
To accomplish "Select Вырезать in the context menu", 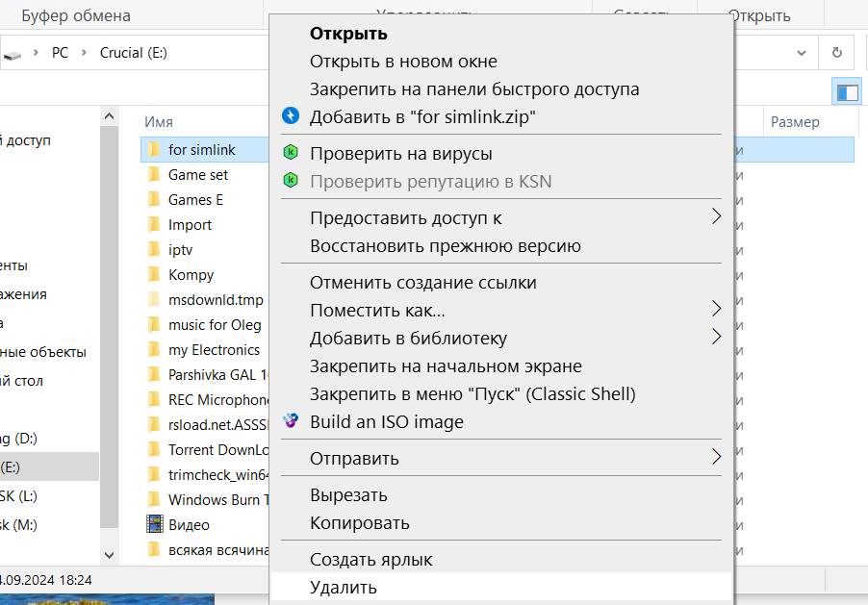I will pos(348,495).
